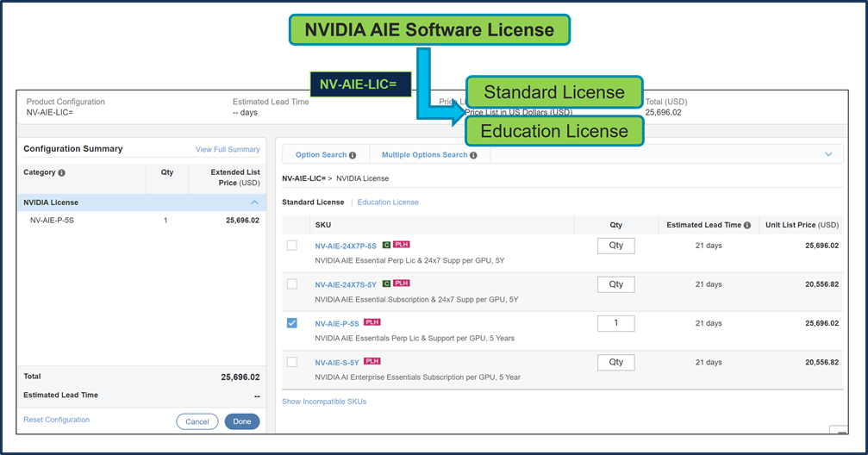Click PLH badge on NV-AIE-24X7S-5Y row
The height and width of the screenshot is (455, 868).
pos(402,284)
